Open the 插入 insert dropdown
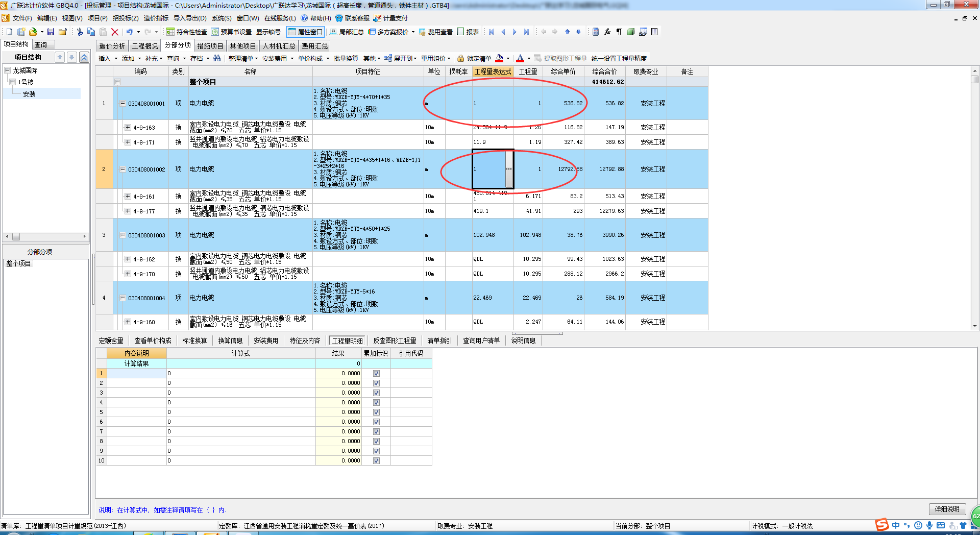980x535 pixels. coord(108,58)
